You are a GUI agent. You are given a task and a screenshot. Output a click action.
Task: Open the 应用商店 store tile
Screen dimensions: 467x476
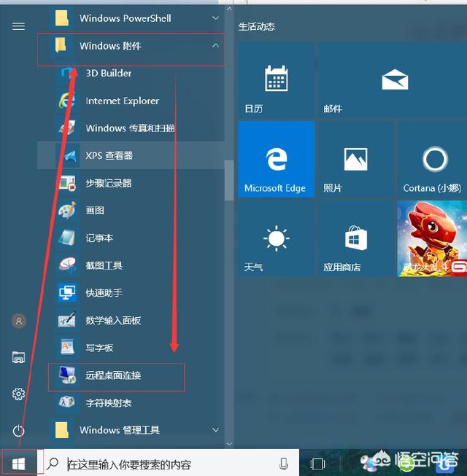pos(356,238)
